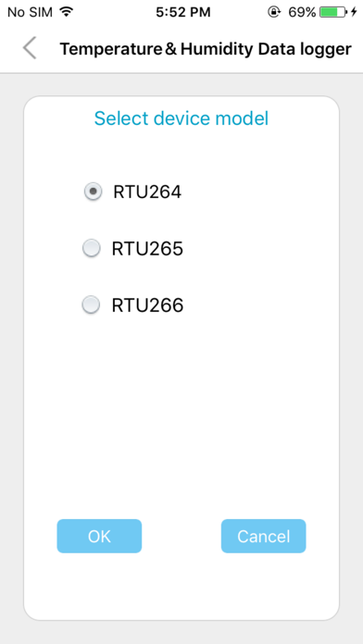Screen dimensions: 363x644
Task: Click the battery icon in status bar
Action: point(333,12)
